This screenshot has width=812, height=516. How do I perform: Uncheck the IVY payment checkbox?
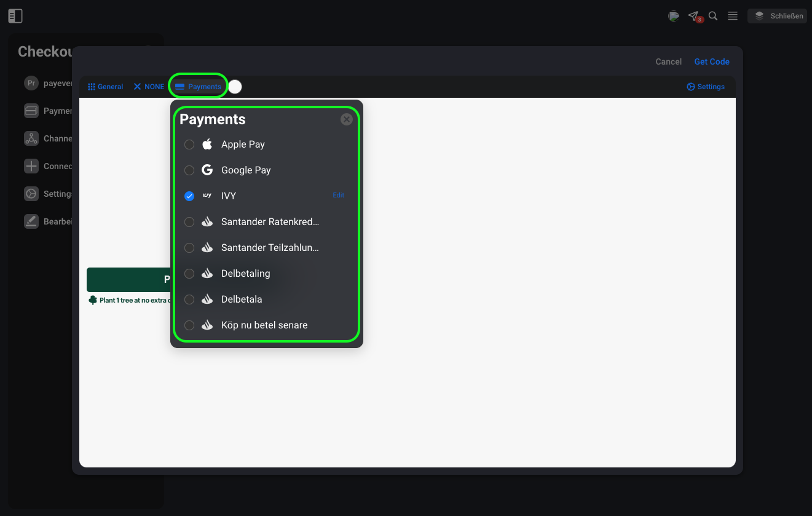[x=189, y=196]
